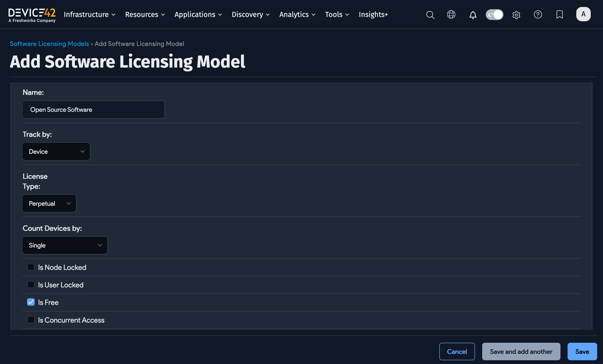
Task: Check the Is User Locked option
Action: (x=31, y=284)
